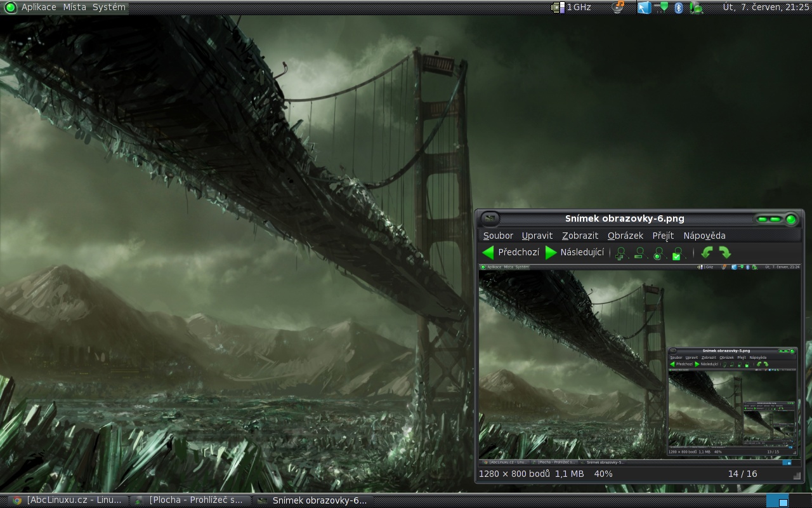The width and height of the screenshot is (812, 508).
Task: Rotate image counterclockwise
Action: coord(707,253)
